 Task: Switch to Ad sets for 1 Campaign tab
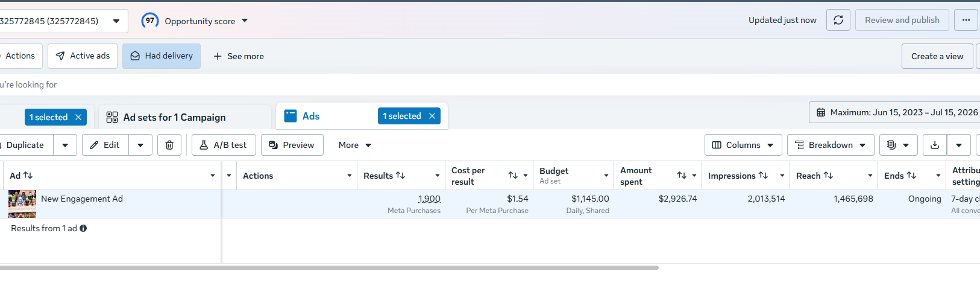175,117
